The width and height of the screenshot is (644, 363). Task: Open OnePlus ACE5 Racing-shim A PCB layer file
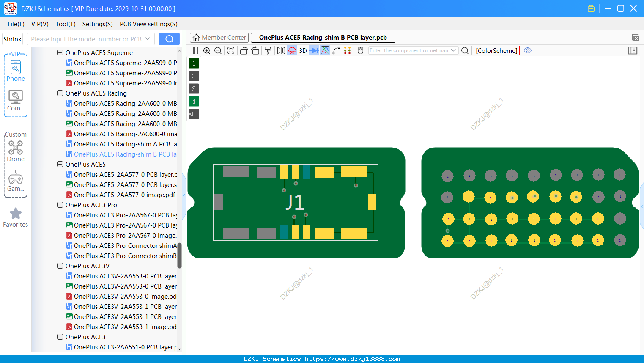click(121, 144)
